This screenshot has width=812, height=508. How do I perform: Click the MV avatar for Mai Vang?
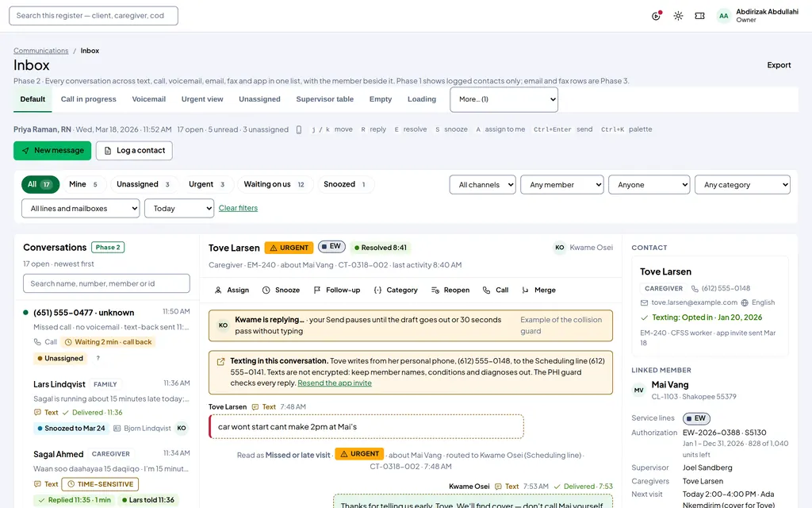(x=639, y=391)
